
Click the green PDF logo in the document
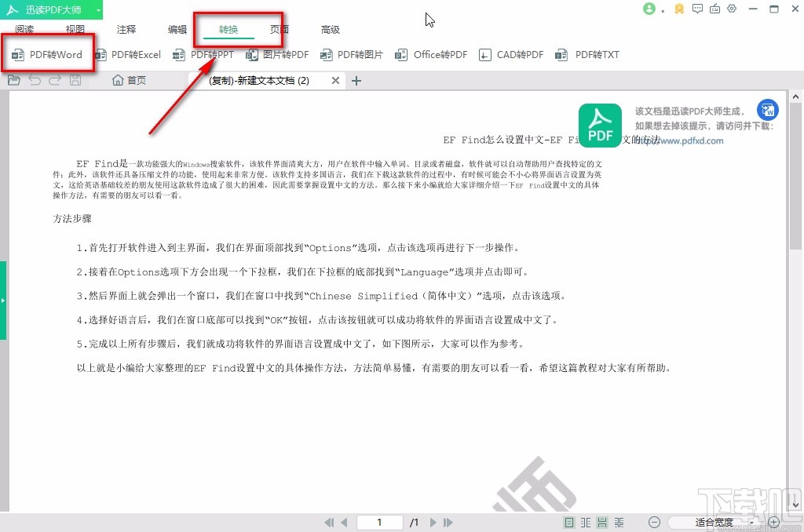point(600,126)
